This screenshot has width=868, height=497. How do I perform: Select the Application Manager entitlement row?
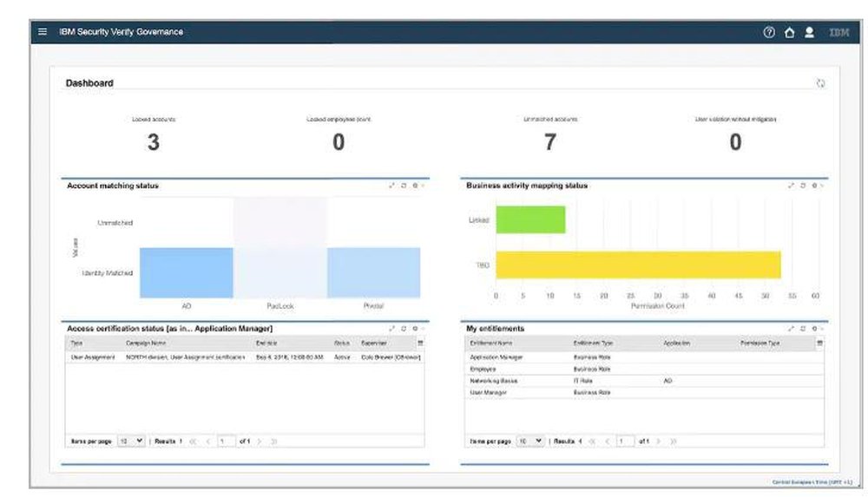(644, 357)
